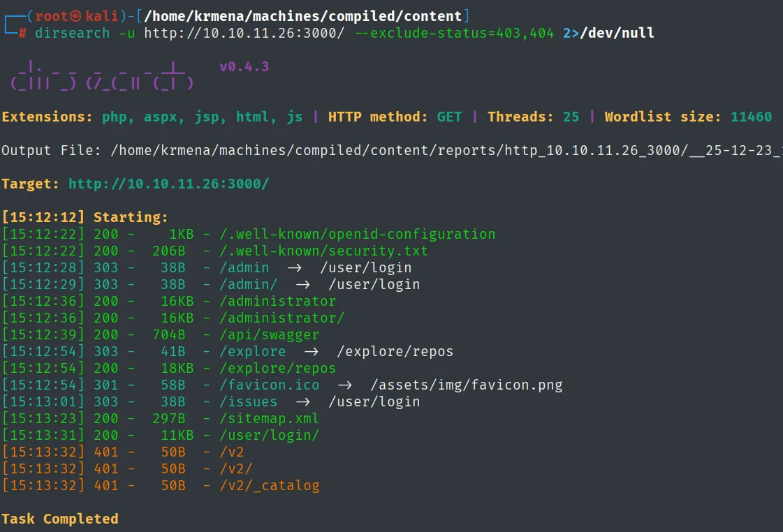The width and height of the screenshot is (783, 532).
Task: Click the /admin/ path with trailing slash
Action: point(248,284)
